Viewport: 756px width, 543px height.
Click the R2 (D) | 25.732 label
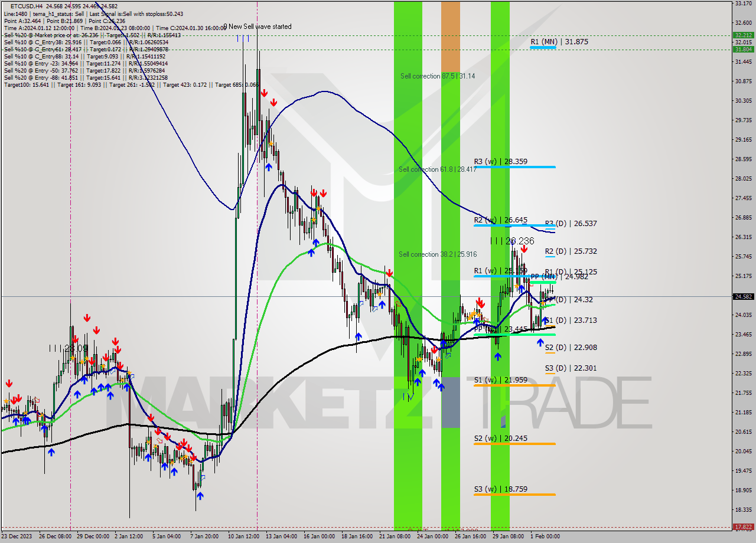click(x=571, y=251)
